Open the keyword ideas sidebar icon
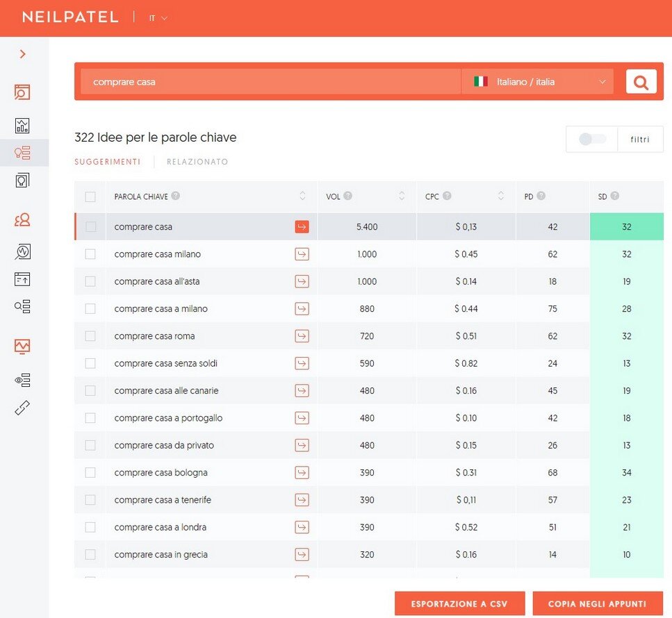 coord(22,153)
